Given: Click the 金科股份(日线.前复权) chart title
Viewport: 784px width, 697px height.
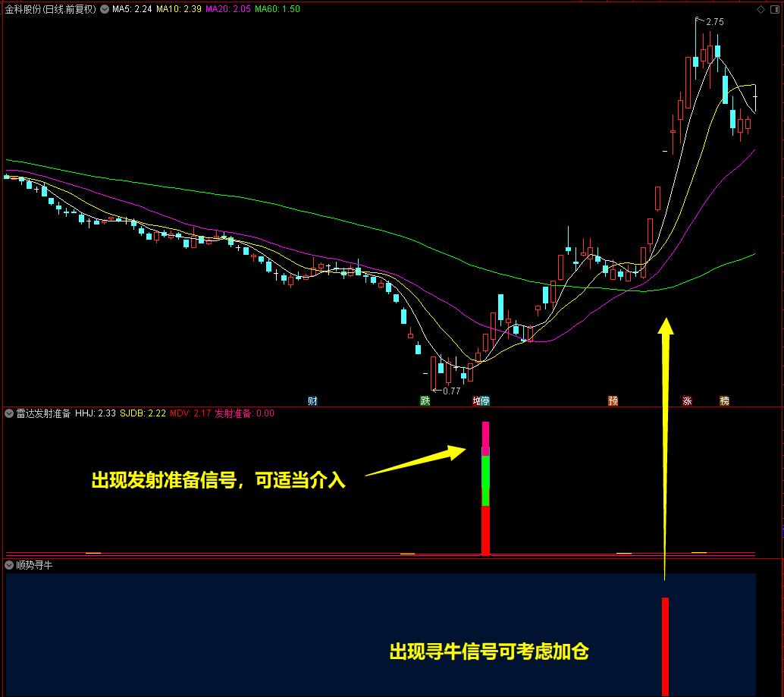Looking at the screenshot, I should (50, 9).
